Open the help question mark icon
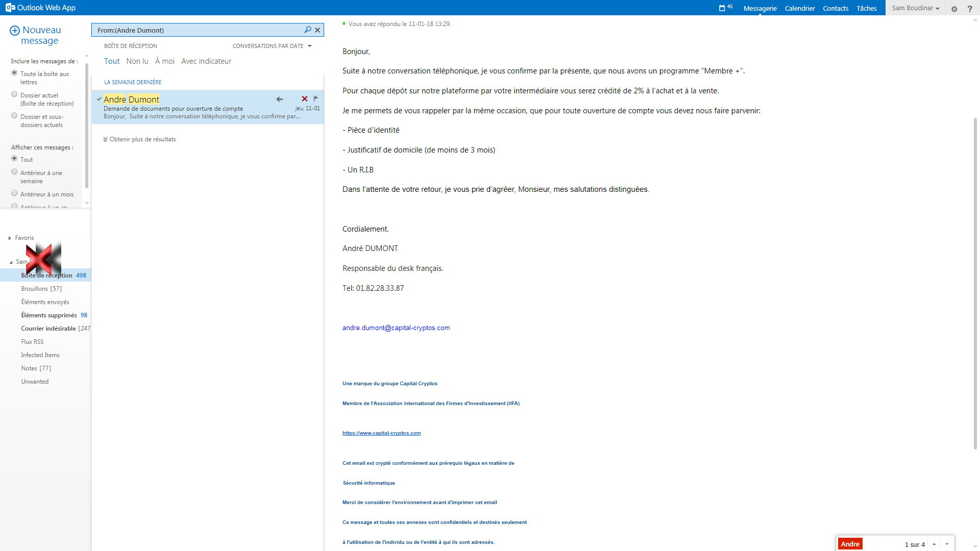The image size is (980, 551). tap(970, 9)
